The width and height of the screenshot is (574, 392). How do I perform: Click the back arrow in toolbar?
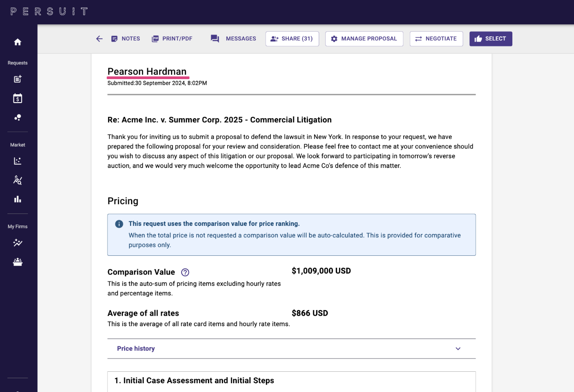[x=99, y=39]
